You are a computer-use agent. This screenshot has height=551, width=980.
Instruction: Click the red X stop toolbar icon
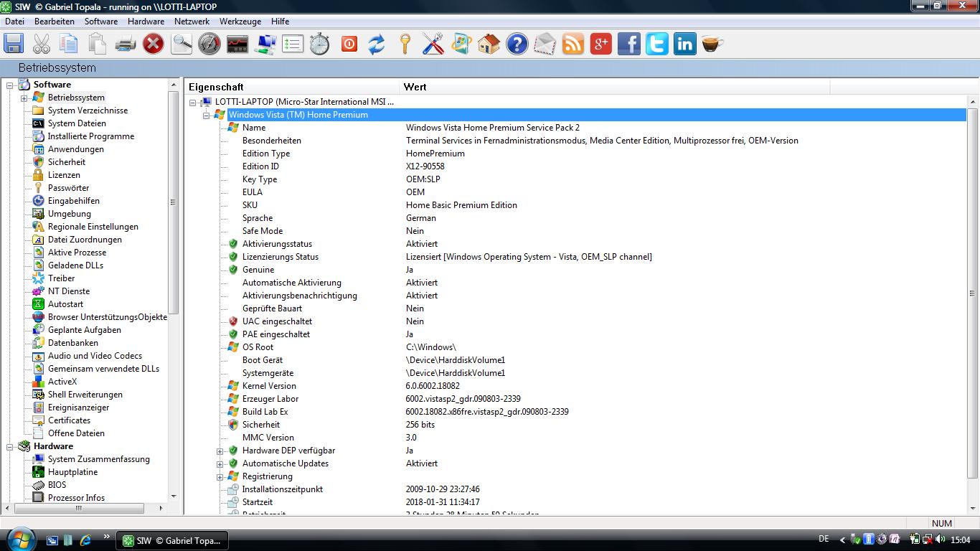point(154,44)
